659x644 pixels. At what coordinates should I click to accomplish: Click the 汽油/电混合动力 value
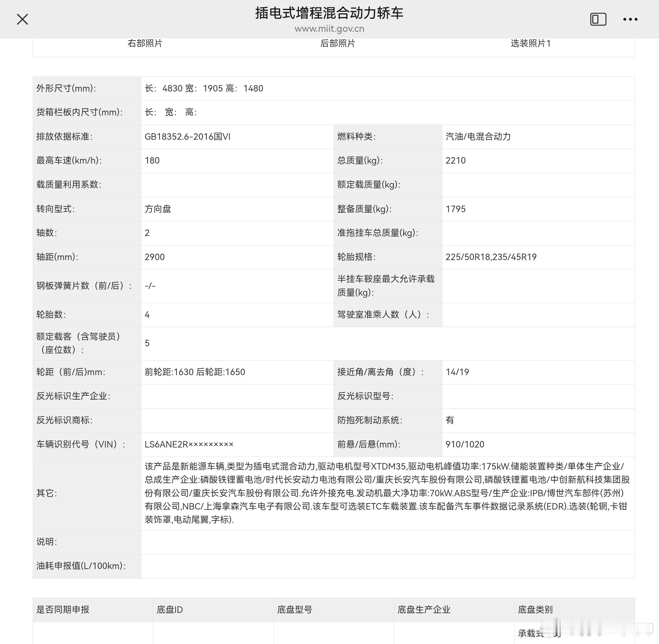(x=478, y=137)
